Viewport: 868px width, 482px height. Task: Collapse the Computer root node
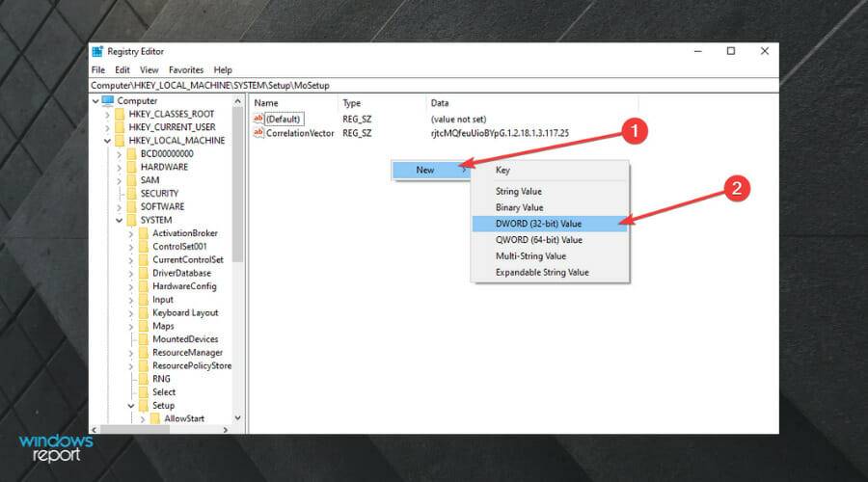[x=95, y=101]
